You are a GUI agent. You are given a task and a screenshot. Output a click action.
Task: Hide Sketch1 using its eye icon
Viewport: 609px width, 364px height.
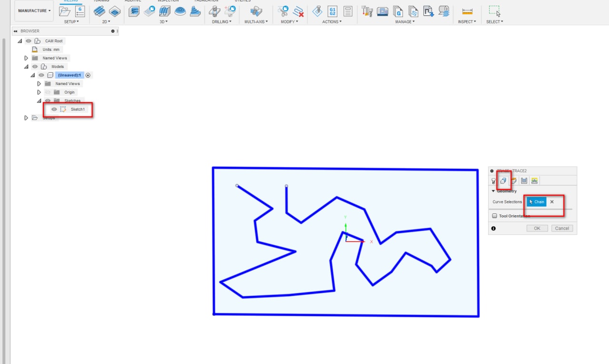[54, 109]
